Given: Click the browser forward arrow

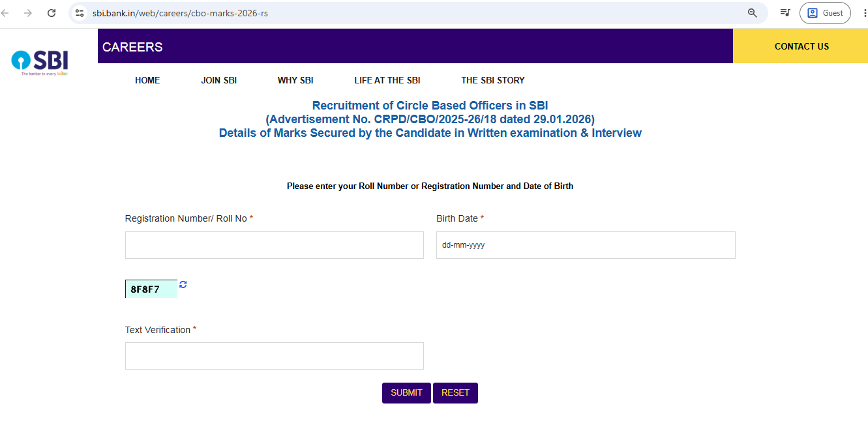Looking at the screenshot, I should (28, 13).
